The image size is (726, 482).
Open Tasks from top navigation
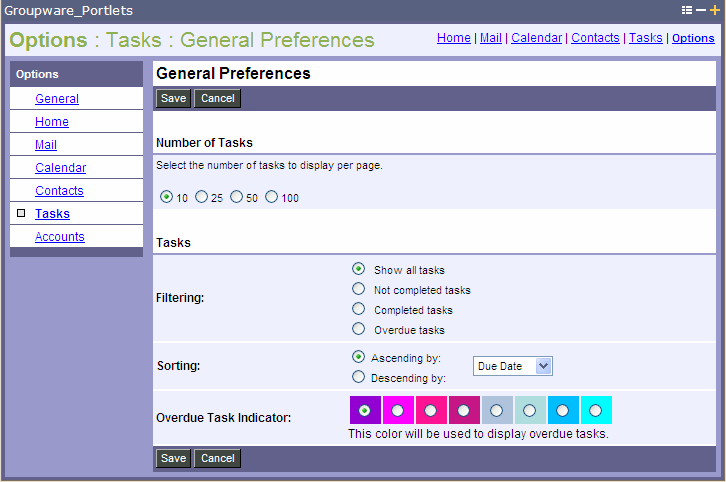(646, 38)
